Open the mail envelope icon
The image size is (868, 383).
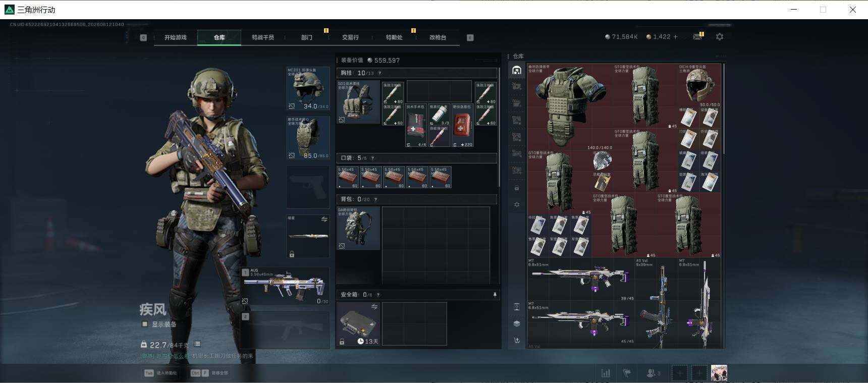click(697, 36)
